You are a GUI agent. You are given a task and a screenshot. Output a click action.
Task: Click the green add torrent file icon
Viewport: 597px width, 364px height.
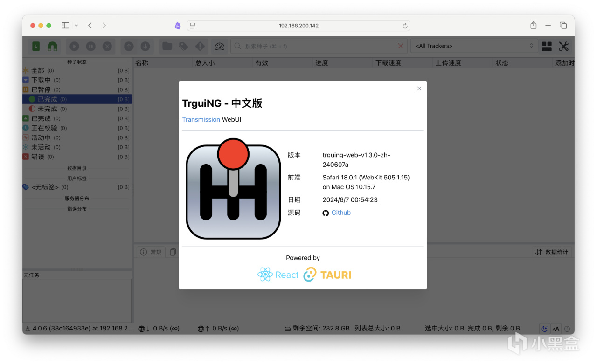tap(36, 46)
